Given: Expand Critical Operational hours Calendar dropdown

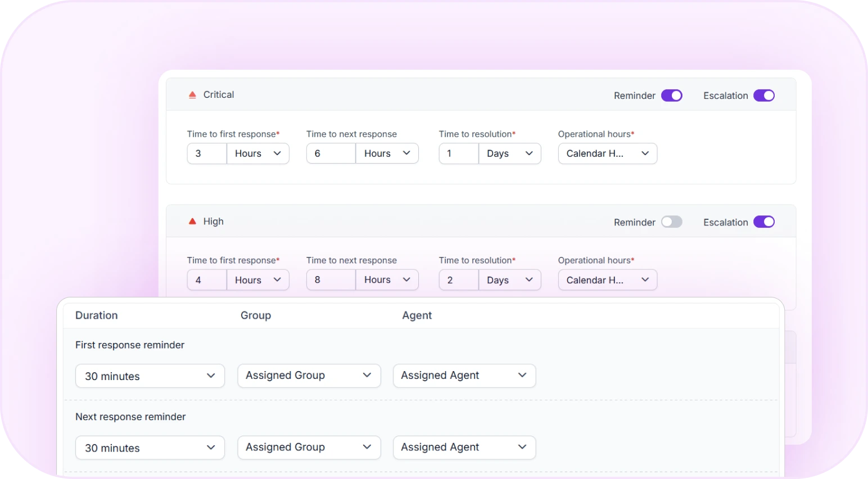Looking at the screenshot, I should click(608, 153).
